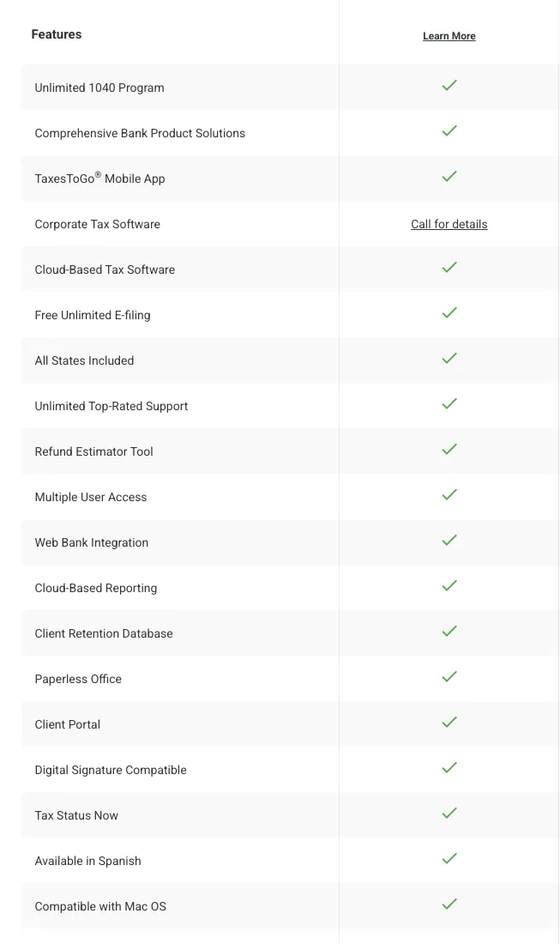The height and width of the screenshot is (944, 560).
Task: Click the TaxesToGo Mobile App checkmark
Action: pyautogui.click(x=449, y=177)
